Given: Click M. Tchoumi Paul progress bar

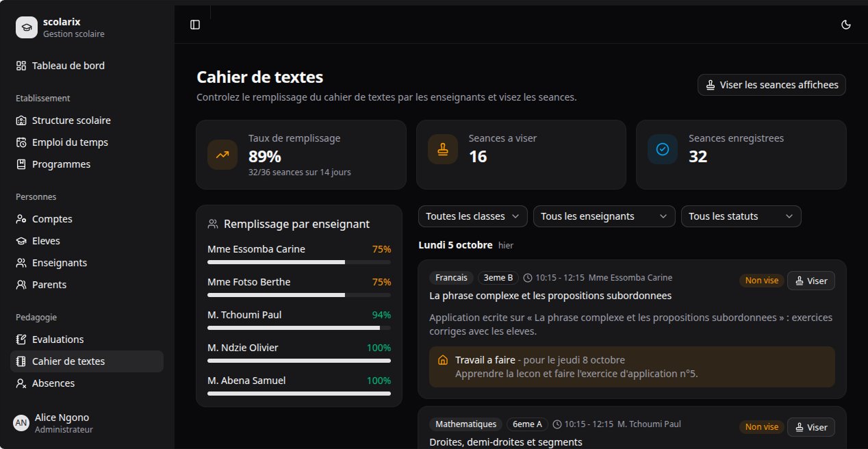Looking at the screenshot, I should [299, 328].
